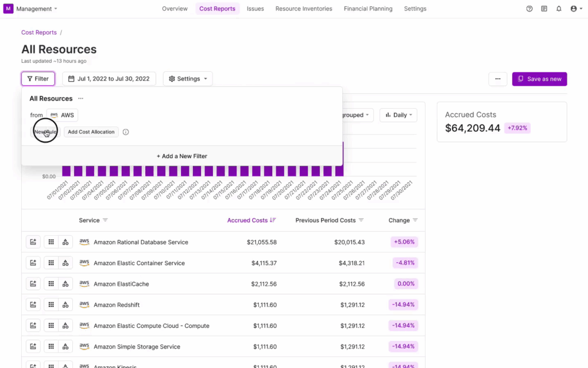Click the filter icon beside Previous Period Costs
Viewport: 588px width, 368px height.
coord(361,220)
